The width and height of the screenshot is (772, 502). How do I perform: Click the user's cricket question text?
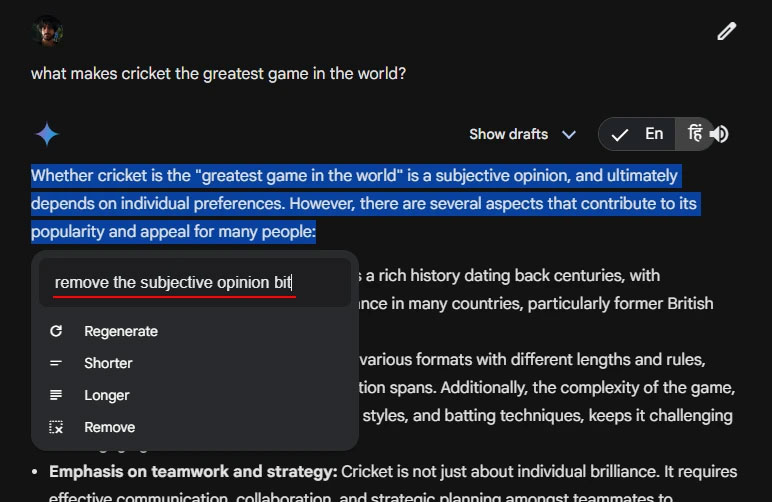(218, 73)
